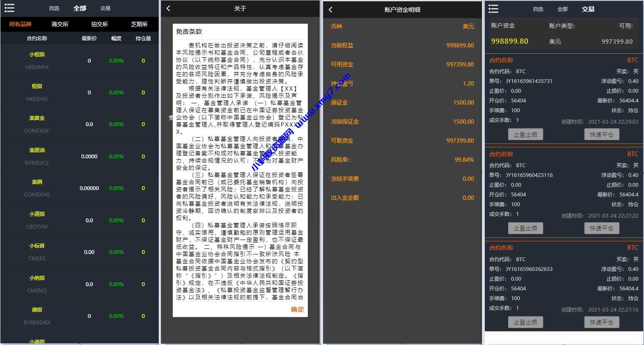Viewport: 644px width, 345px height.
Task: Open 小纳指 CMENQ contract row
Action: [79, 284]
